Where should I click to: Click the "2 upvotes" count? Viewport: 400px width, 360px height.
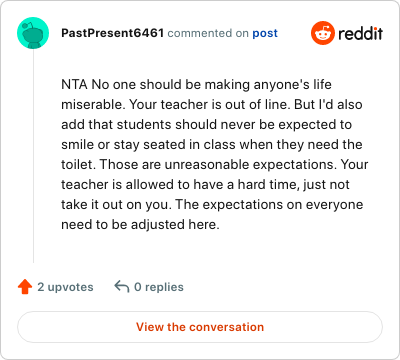pos(65,287)
